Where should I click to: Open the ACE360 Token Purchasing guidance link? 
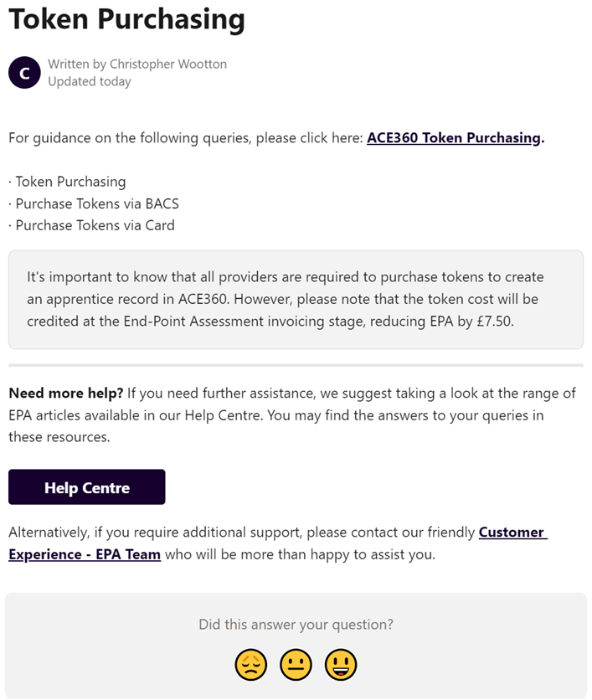pos(454,137)
